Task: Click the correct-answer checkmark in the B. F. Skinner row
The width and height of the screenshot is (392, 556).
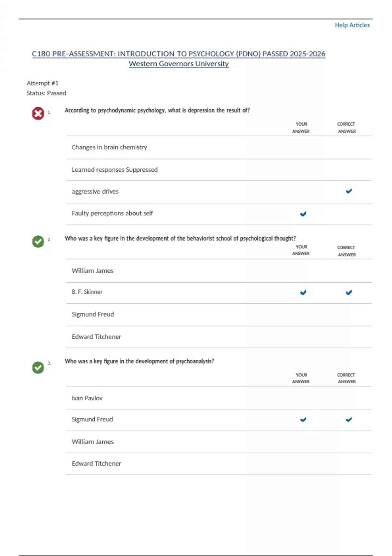Action: point(349,292)
